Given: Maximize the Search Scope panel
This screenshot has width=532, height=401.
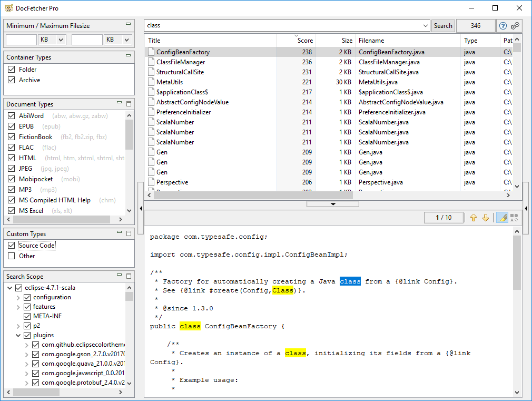Looking at the screenshot, I should (x=129, y=276).
